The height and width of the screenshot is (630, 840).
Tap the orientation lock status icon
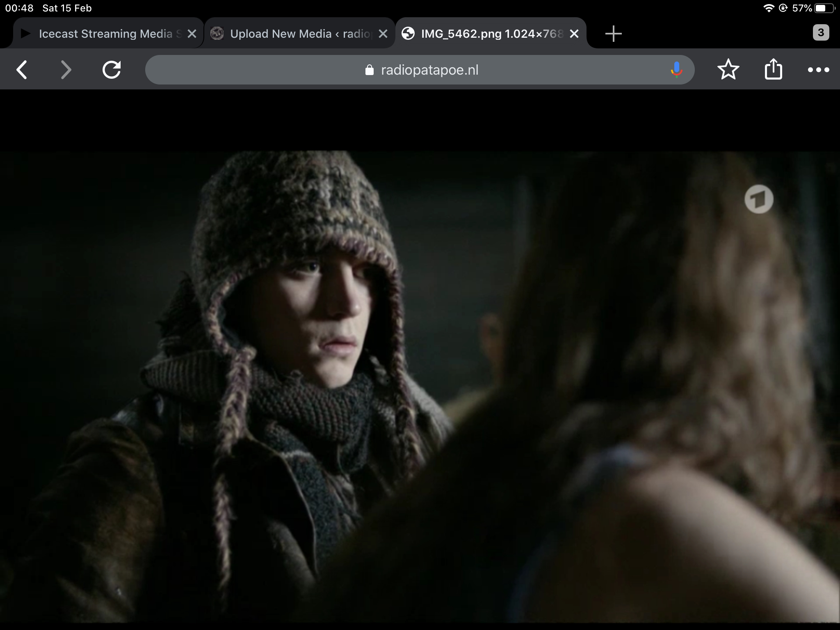click(x=783, y=8)
